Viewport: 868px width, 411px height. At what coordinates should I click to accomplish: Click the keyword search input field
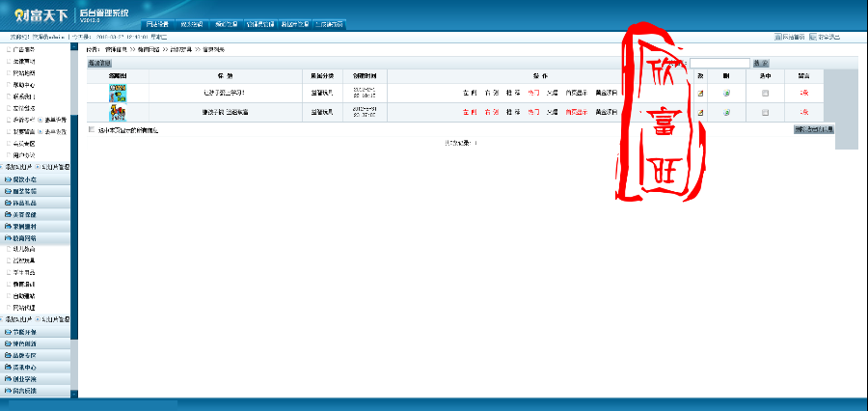719,64
